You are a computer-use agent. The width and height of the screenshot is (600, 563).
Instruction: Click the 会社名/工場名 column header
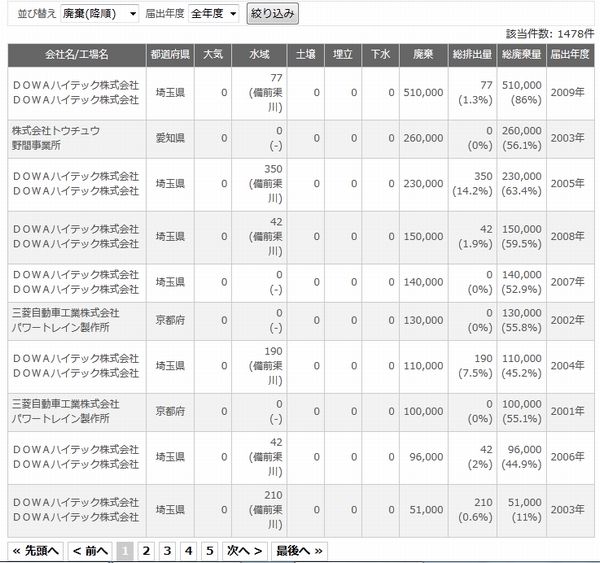pos(77,55)
